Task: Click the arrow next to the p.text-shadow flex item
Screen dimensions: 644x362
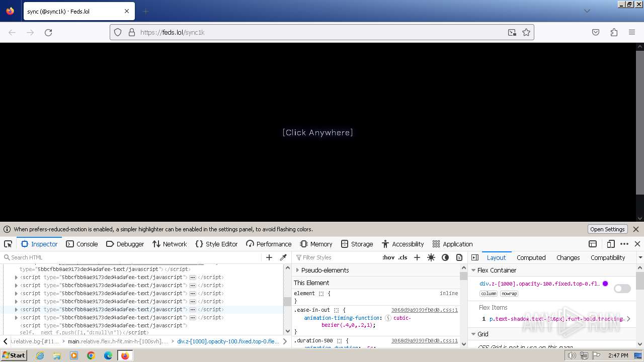Action: (628, 319)
